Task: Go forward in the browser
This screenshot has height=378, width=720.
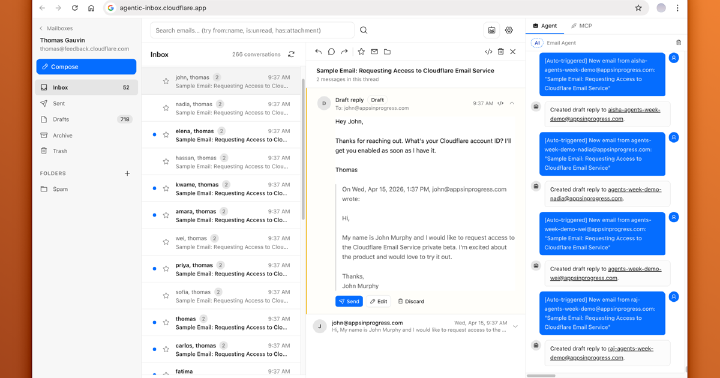Action: (58, 8)
